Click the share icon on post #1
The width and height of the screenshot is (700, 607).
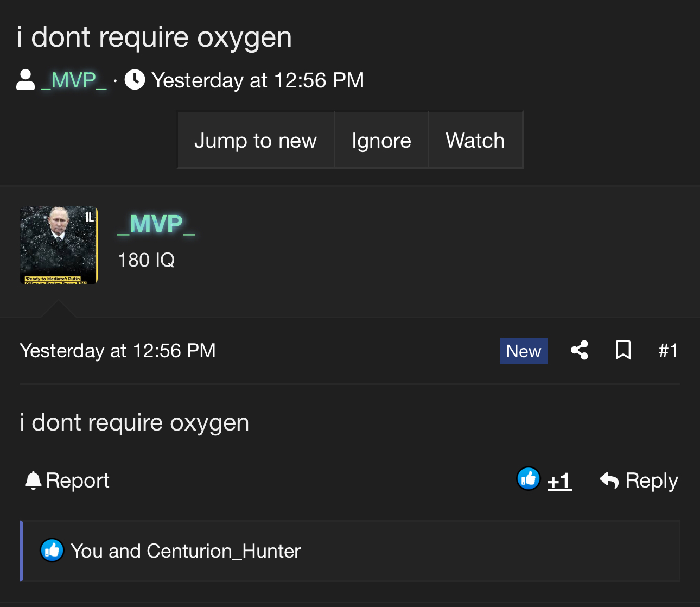coord(579,350)
